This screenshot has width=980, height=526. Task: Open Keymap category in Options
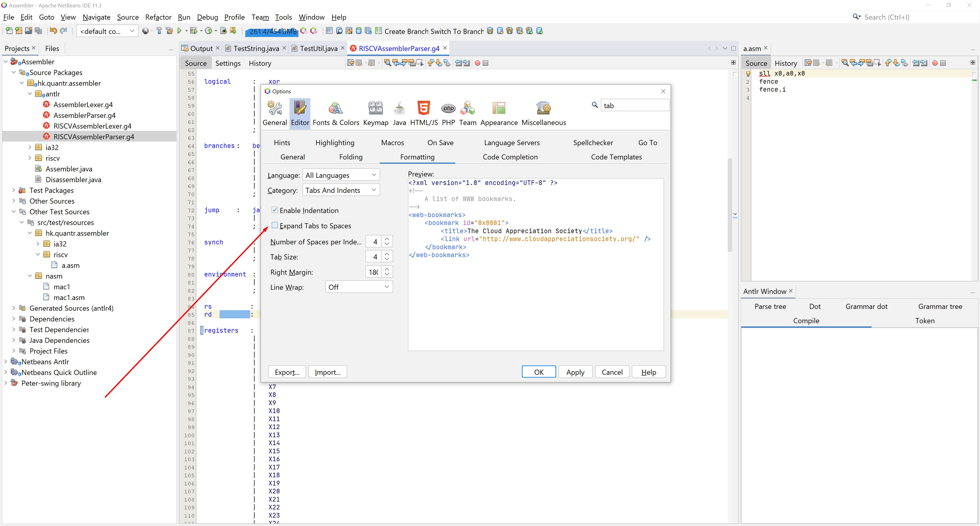(376, 113)
